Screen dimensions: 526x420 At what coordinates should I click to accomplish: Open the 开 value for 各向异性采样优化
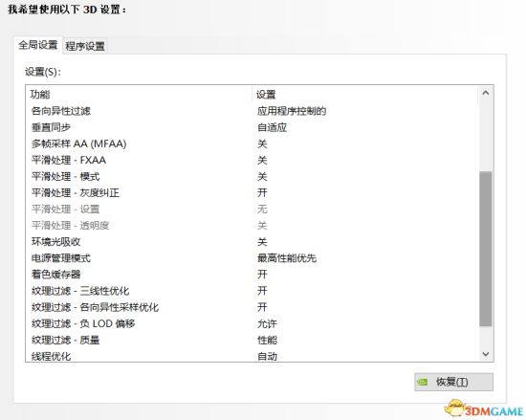pos(262,307)
